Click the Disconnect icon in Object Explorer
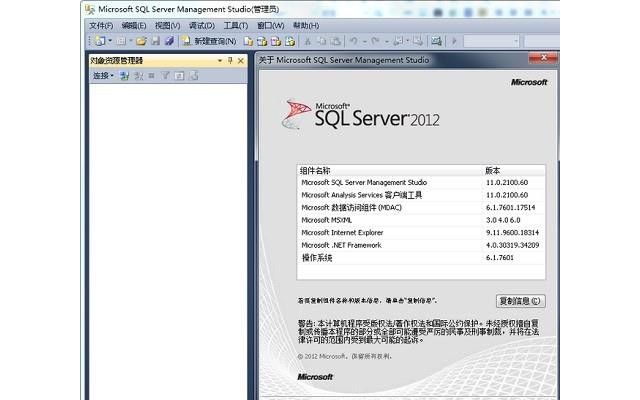Screen dimensions: 640x400 [139, 76]
